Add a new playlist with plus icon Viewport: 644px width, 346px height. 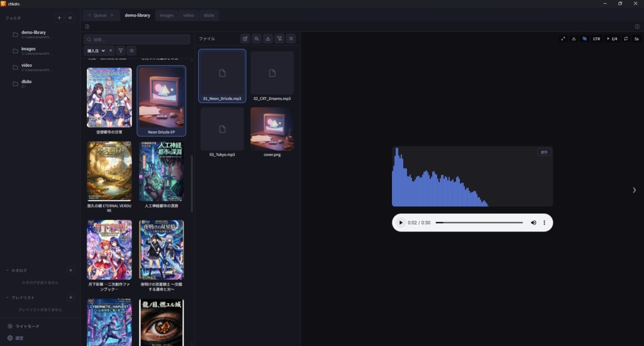pyautogui.click(x=70, y=298)
